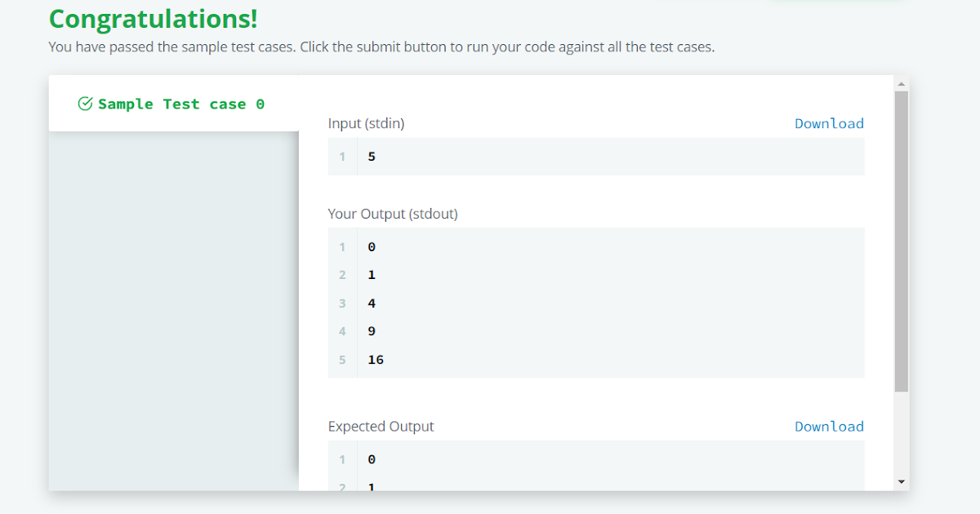This screenshot has width=980, height=514.
Task: Click the stdin input value 5
Action: point(372,157)
